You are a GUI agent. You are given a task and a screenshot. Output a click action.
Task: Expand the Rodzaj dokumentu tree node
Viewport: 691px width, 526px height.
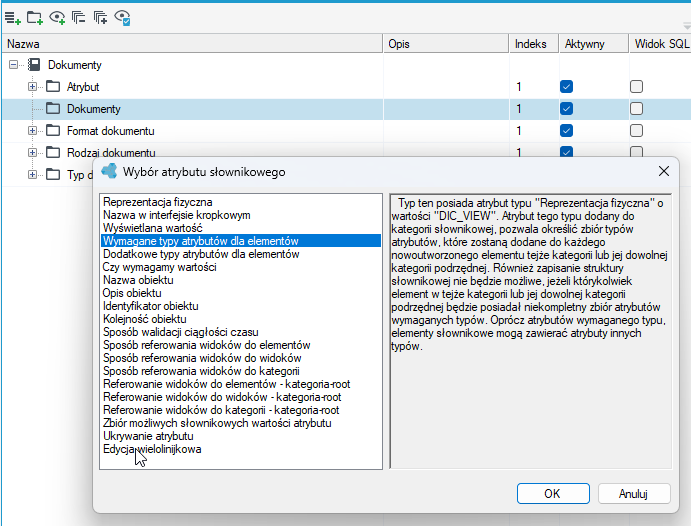[32, 152]
